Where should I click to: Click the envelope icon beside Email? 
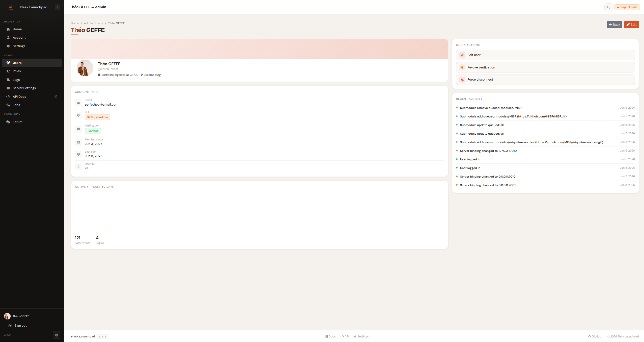coord(78,103)
